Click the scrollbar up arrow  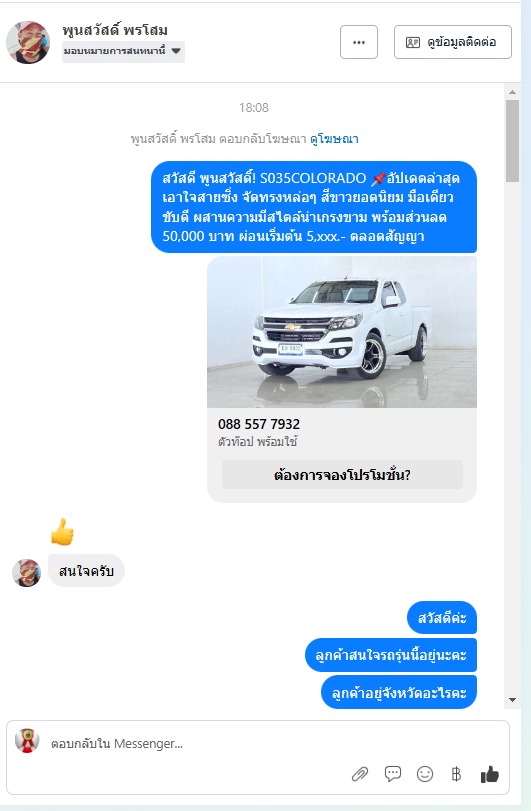click(512, 92)
